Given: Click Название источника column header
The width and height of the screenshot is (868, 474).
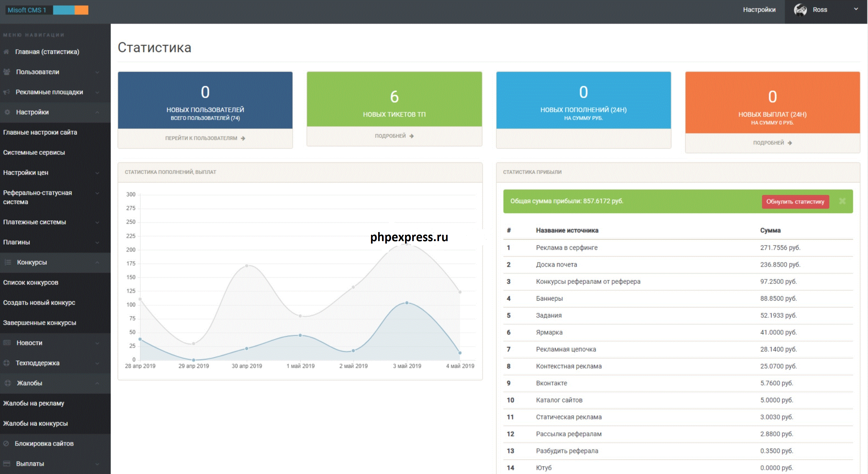Looking at the screenshot, I should pyautogui.click(x=567, y=230).
